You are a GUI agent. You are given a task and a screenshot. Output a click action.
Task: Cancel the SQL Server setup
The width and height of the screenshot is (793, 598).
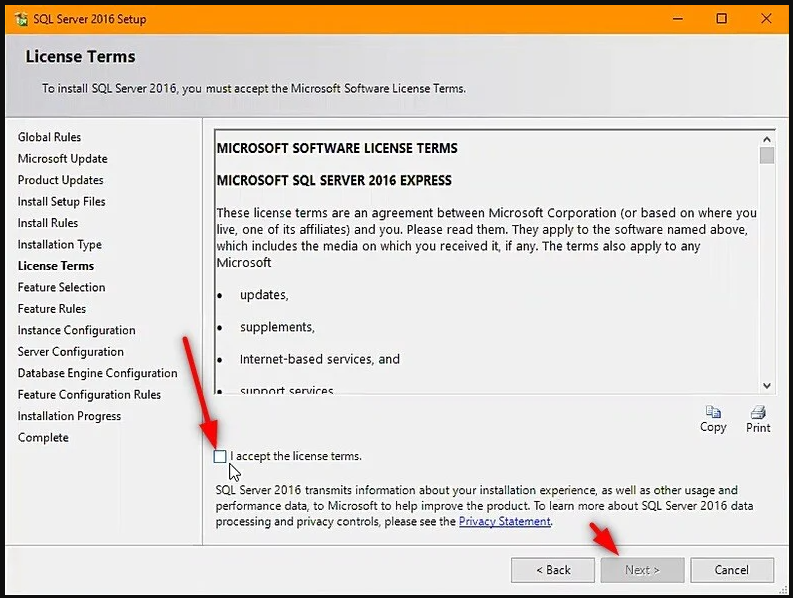coord(732,570)
